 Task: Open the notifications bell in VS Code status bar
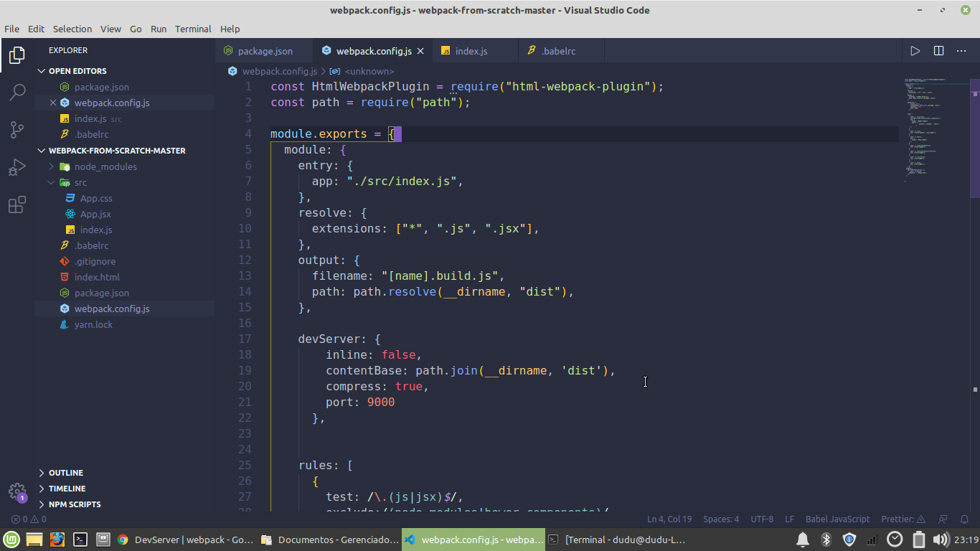965,519
